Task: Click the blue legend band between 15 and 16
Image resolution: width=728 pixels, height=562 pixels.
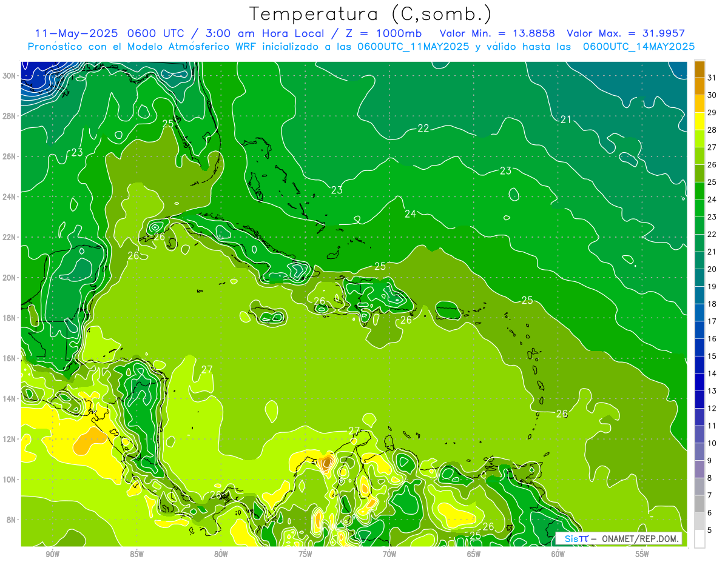Action: coord(699,347)
